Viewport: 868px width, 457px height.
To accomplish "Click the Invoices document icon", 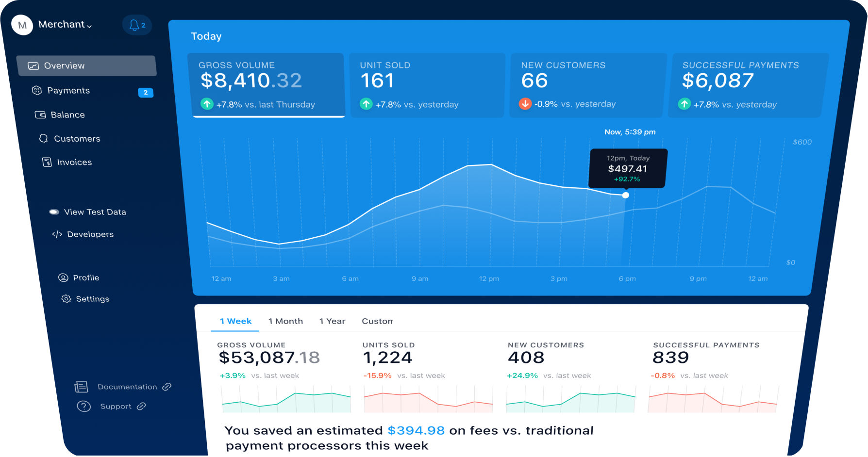I will (x=47, y=162).
